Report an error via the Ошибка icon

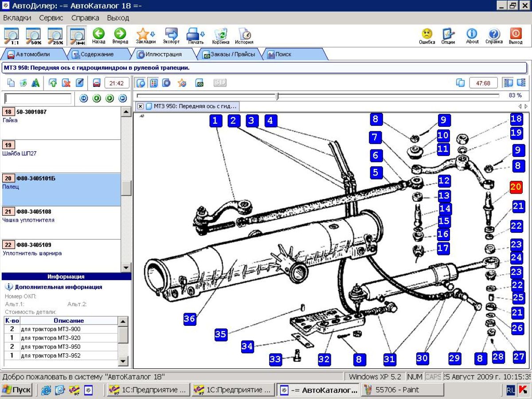click(x=427, y=36)
